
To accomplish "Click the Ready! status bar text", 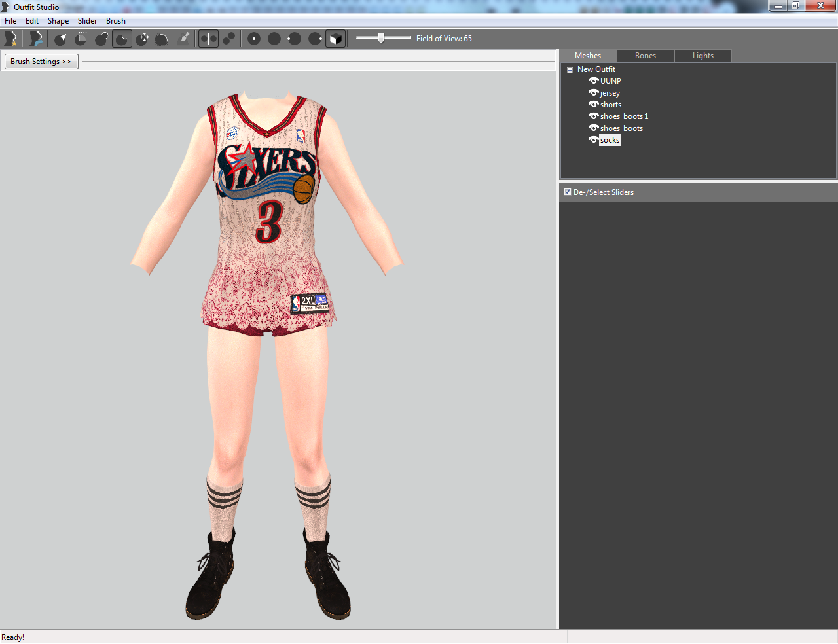I will tap(13, 637).
